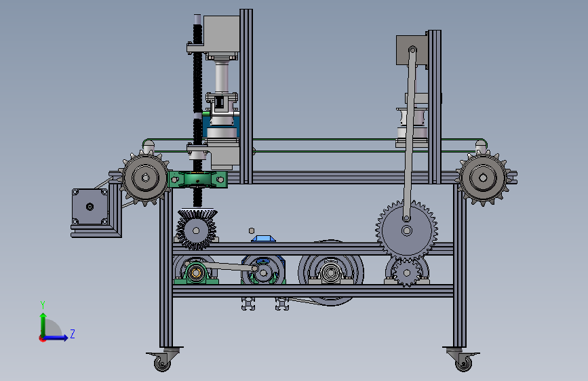
Task: Select the left chain sprocket
Action: 146,178
